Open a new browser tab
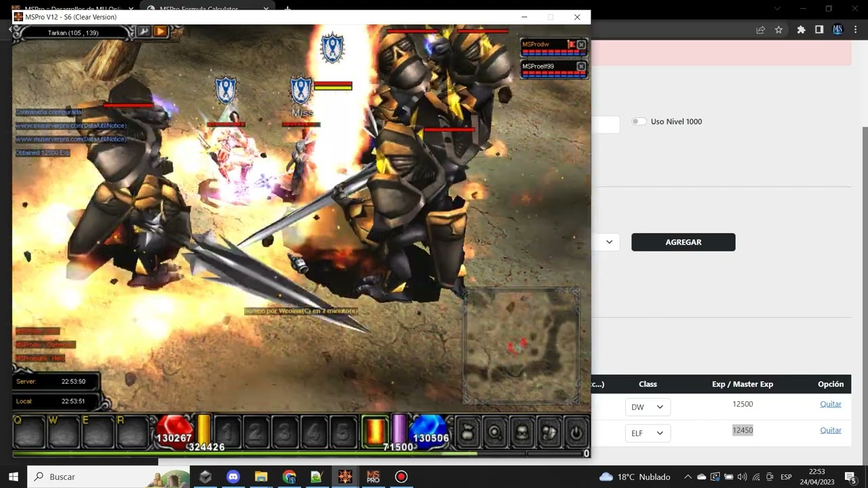 pyautogui.click(x=288, y=9)
